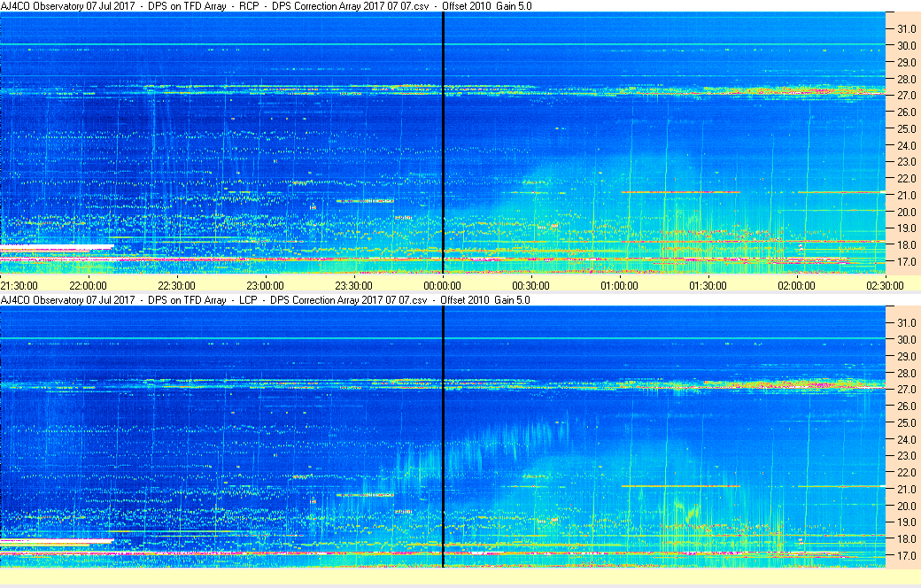The image size is (921, 588).
Task: Select the 23:30:00 tick on time axis
Action: pyautogui.click(x=353, y=285)
